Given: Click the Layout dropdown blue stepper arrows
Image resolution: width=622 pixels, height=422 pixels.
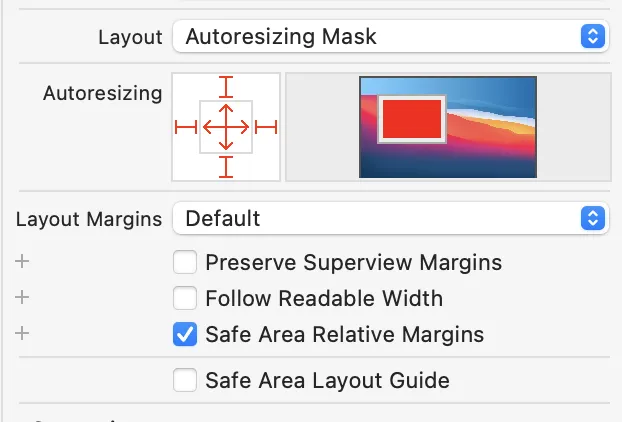Looking at the screenshot, I should point(593,36).
